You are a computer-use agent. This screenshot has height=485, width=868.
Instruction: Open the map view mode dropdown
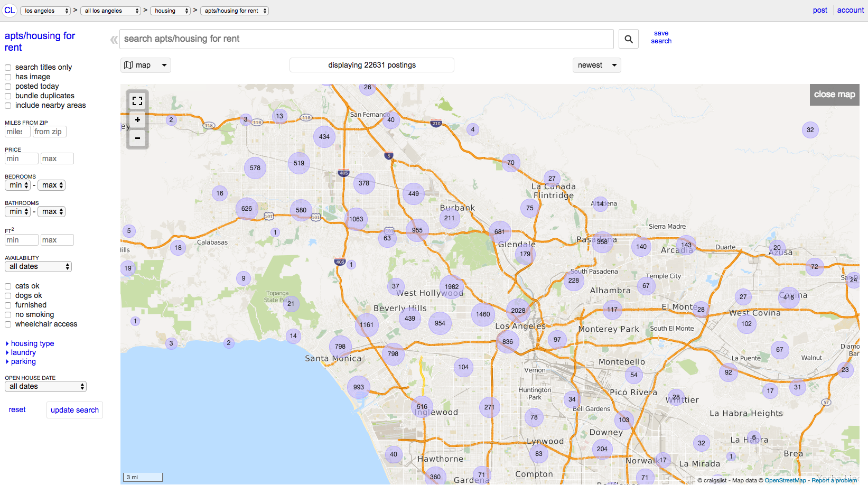(146, 65)
